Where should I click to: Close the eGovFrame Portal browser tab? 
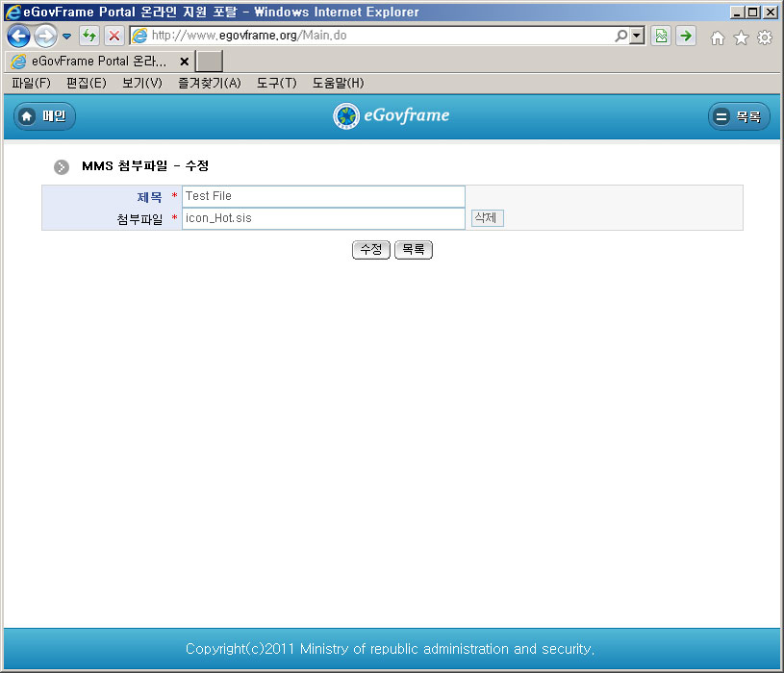pos(184,61)
